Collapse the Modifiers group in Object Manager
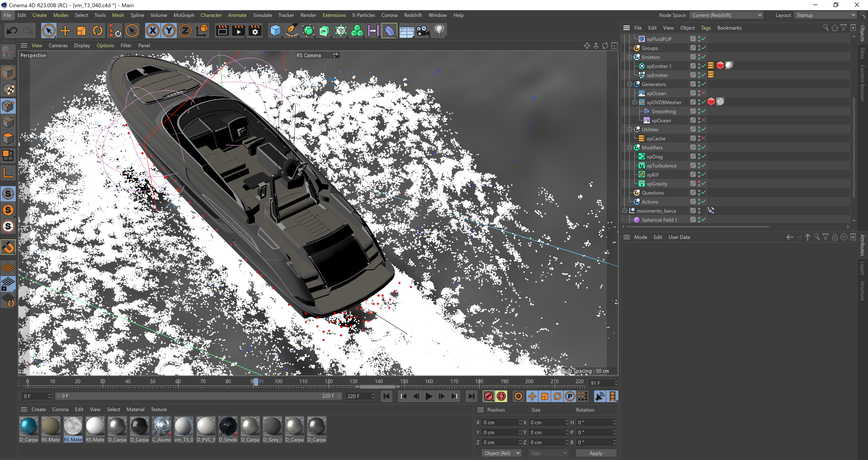This screenshot has height=460, width=868. [629, 148]
